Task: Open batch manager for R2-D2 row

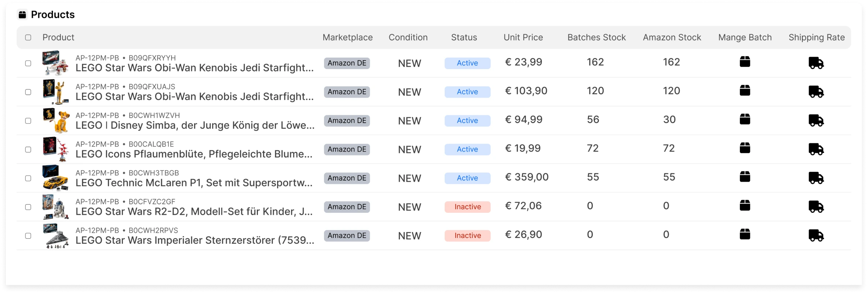Action: 745,205
